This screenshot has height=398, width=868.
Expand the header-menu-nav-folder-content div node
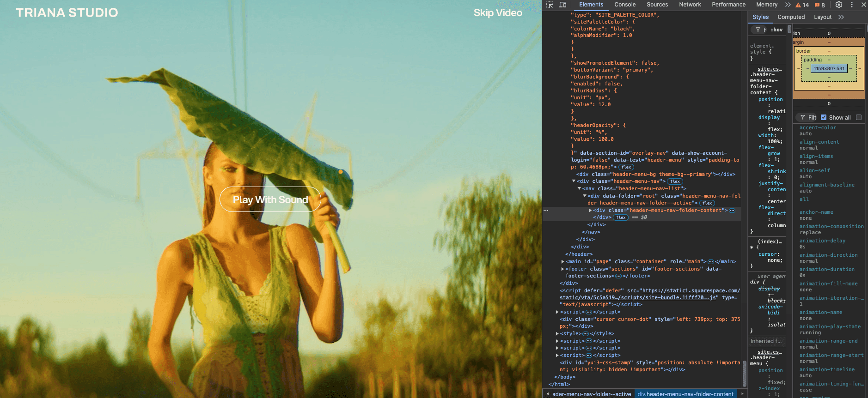(590, 211)
